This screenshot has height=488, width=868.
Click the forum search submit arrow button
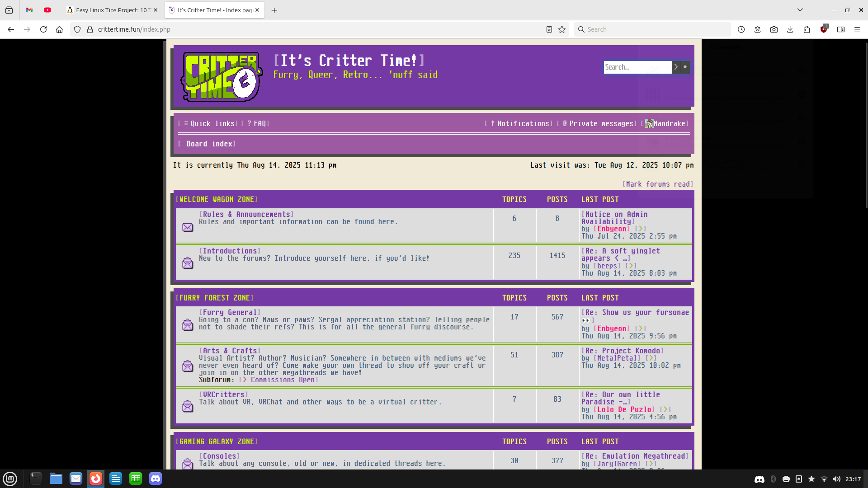[x=676, y=67]
